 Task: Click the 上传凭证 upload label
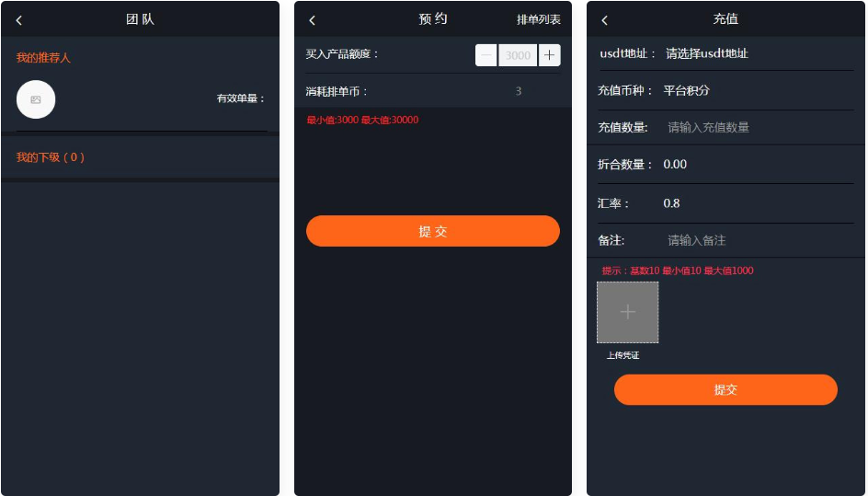[x=622, y=355]
